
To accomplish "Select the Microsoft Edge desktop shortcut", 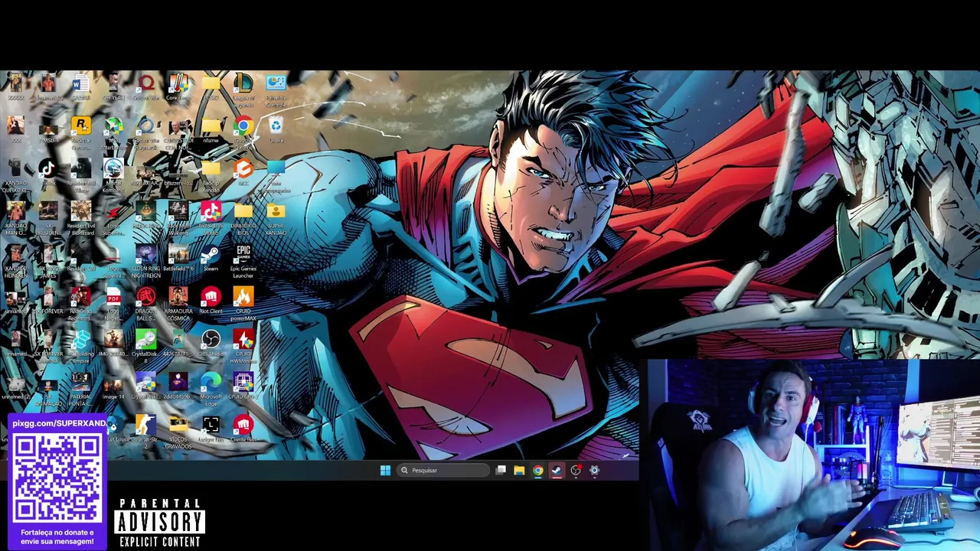I will pos(211,390).
